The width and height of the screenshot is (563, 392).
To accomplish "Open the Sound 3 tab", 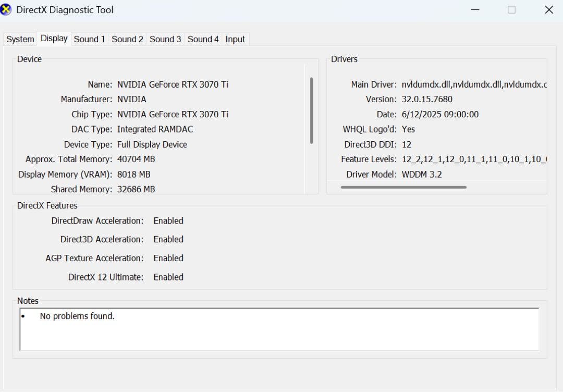I will [x=165, y=39].
